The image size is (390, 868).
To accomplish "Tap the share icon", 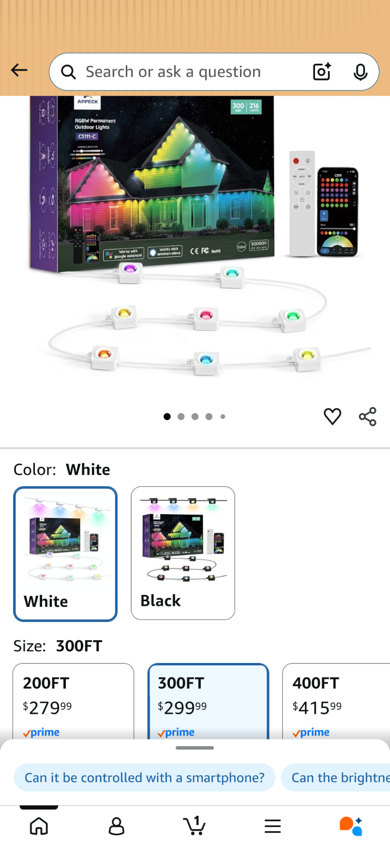I will click(368, 416).
